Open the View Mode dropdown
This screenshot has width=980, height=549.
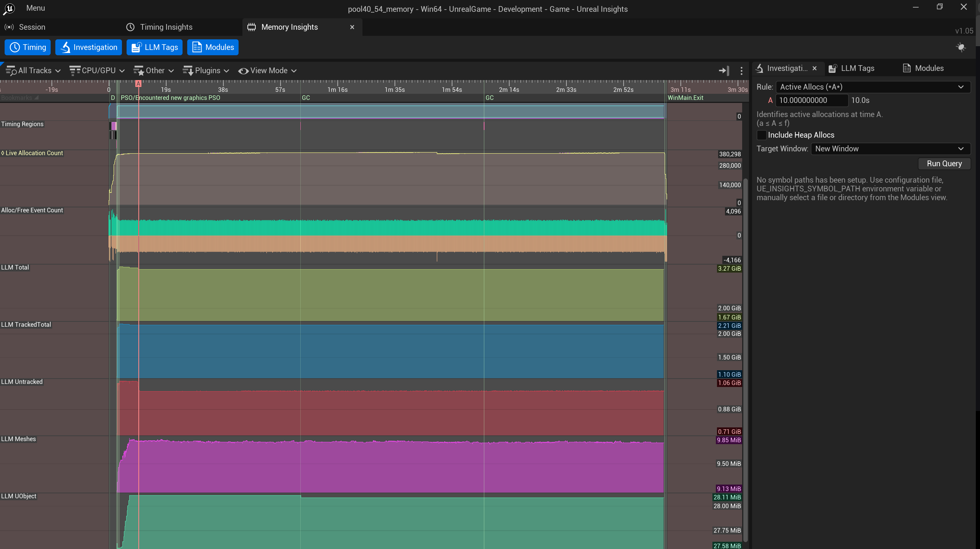[268, 71]
